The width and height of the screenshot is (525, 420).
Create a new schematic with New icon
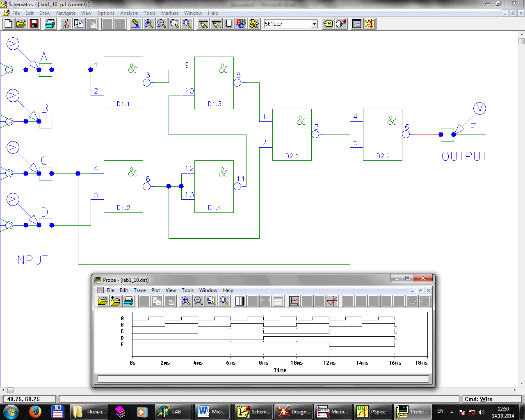coord(9,24)
